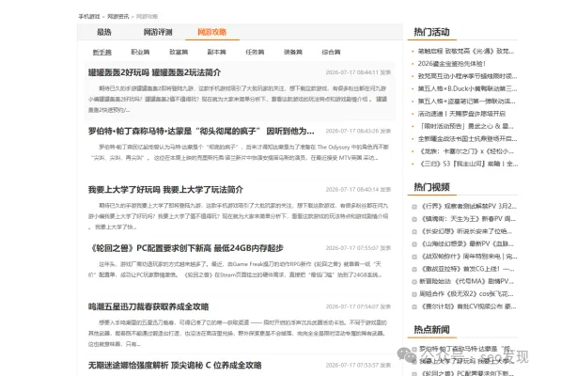
Task: Click video icon beside 《镇魂街:天生为王》
Action: (414, 219)
